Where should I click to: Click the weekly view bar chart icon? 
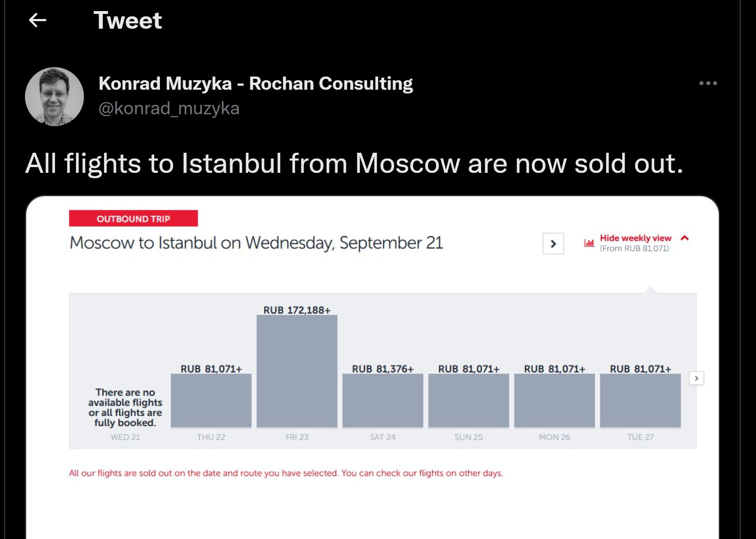589,243
